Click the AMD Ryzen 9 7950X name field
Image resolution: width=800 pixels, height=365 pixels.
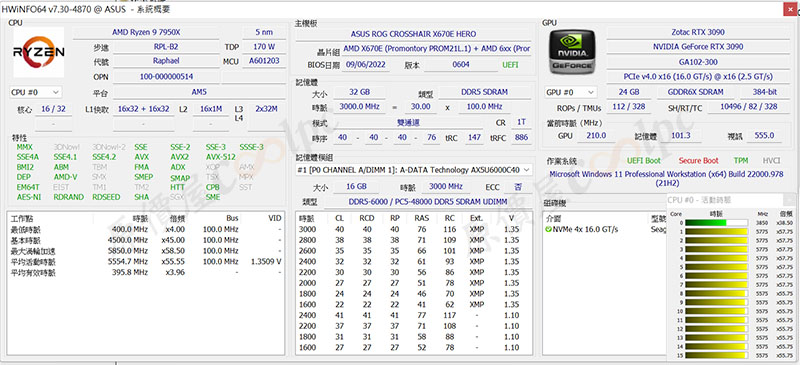click(146, 32)
